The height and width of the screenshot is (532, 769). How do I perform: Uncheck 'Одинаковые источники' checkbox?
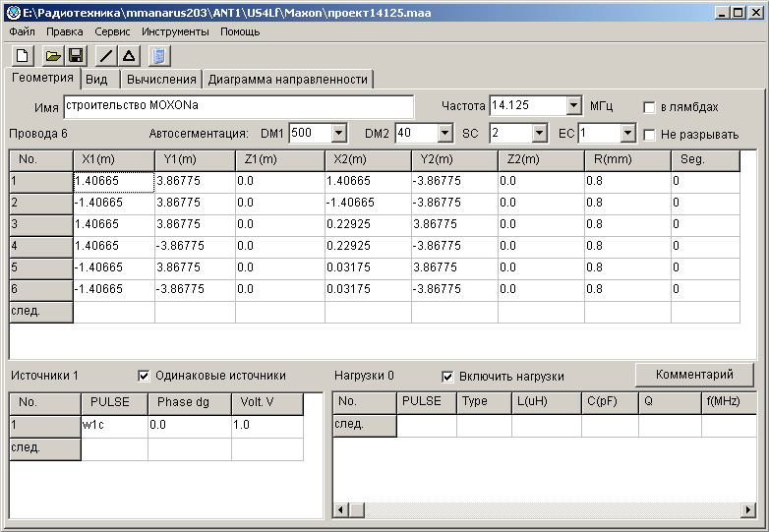[x=144, y=375]
